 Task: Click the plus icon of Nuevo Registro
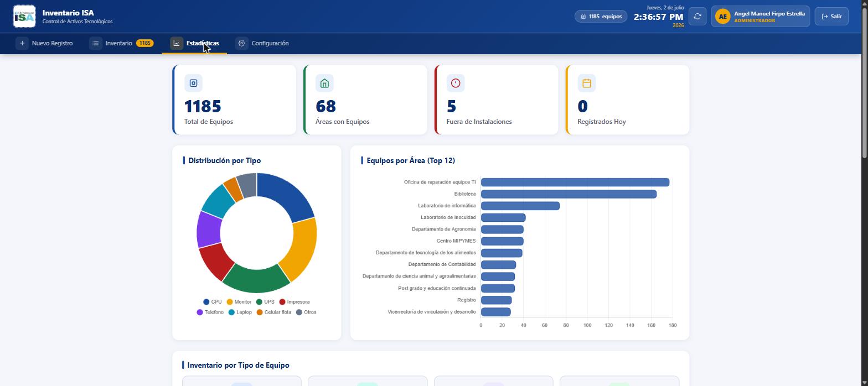tap(22, 43)
